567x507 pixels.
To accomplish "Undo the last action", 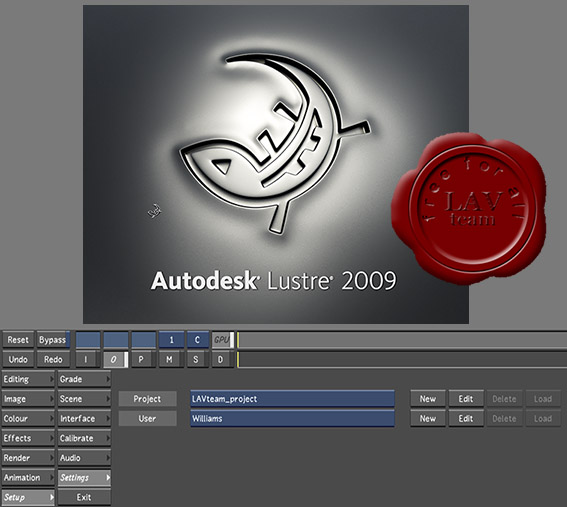I will 18,359.
